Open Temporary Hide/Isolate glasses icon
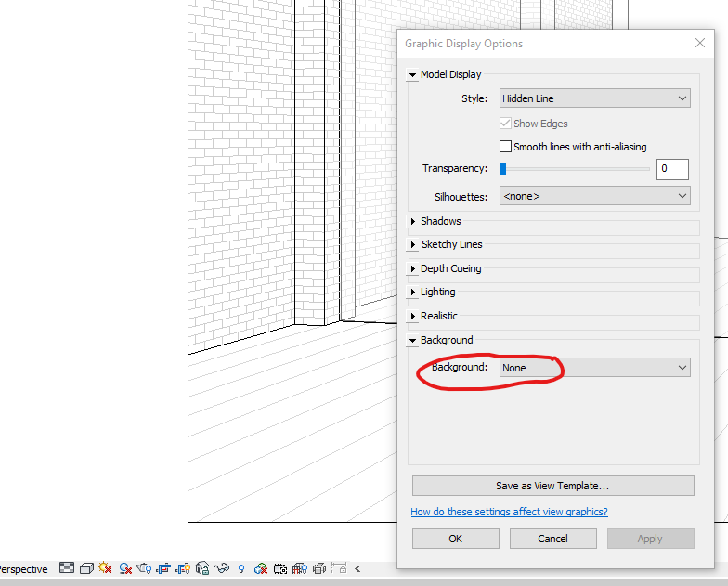The image size is (728, 586). tap(222, 568)
